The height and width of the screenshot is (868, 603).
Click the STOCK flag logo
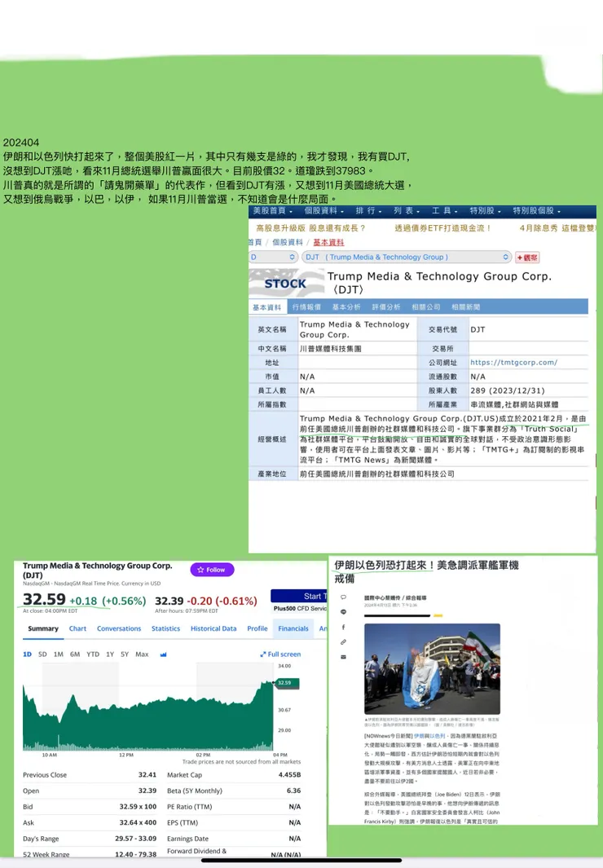pos(287,283)
